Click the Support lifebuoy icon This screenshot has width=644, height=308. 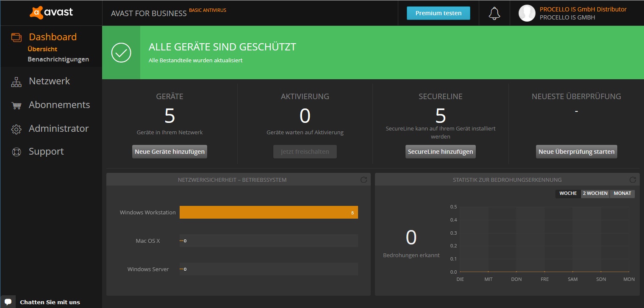pos(16,152)
